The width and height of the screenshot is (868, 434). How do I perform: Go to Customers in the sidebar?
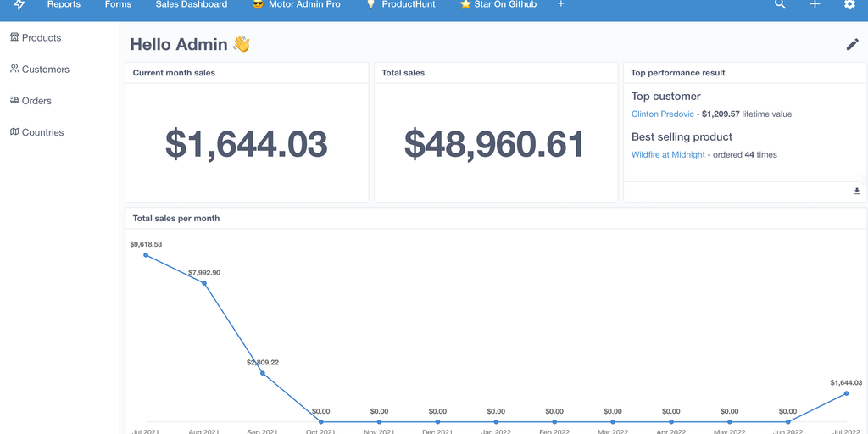coord(45,70)
